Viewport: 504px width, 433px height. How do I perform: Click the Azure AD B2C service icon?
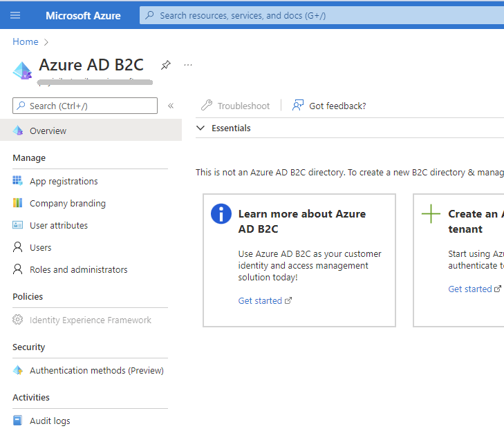(23, 70)
